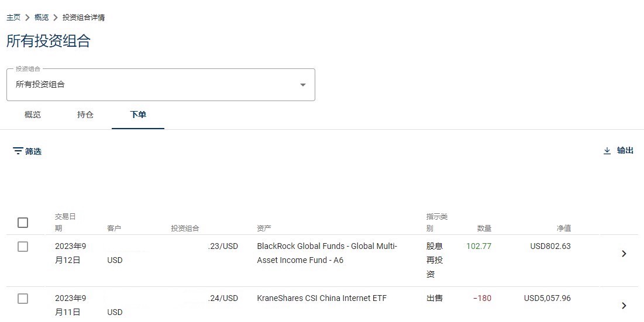Sort by the 交易日期 column header
This screenshot has width=644, height=322.
pos(66,222)
